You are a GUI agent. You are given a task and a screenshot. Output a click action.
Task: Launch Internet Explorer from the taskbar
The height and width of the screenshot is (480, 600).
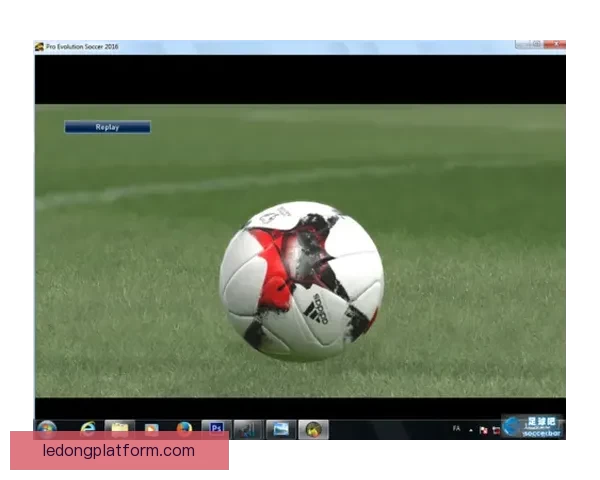click(x=88, y=429)
